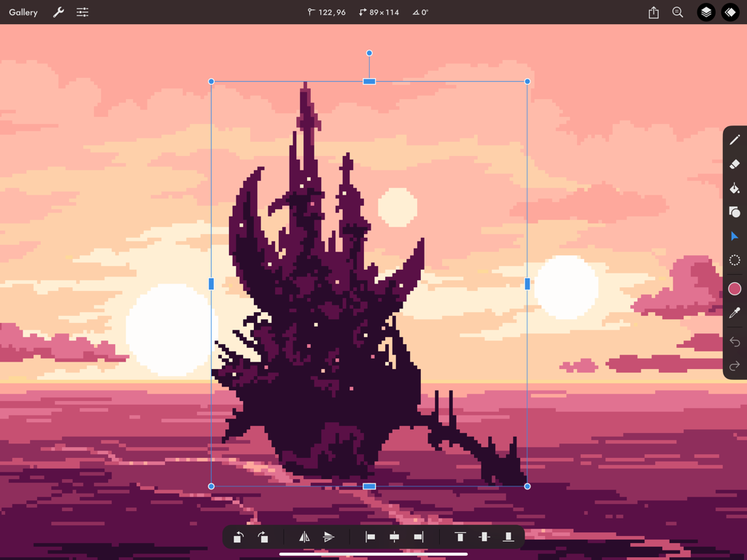Open canvas settings with the wrench icon
The image size is (747, 560).
[58, 12]
